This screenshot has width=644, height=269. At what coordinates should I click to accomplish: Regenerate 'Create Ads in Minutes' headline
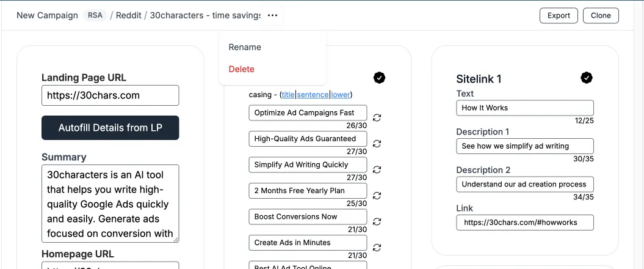coord(377,247)
